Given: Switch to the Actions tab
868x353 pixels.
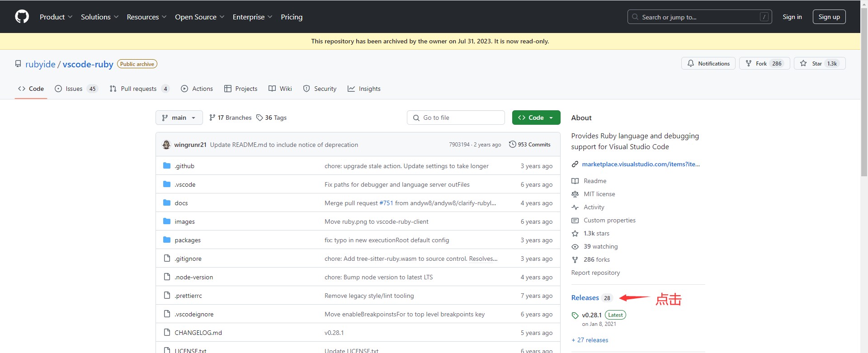Looking at the screenshot, I should 197,89.
